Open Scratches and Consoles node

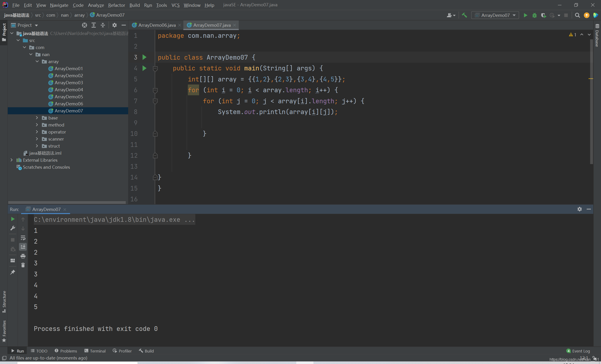tap(46, 167)
